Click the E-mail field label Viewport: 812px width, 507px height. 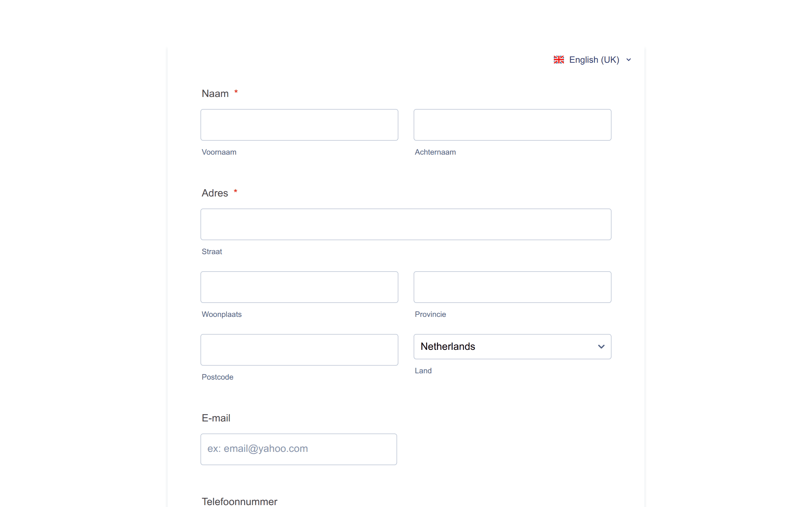pyautogui.click(x=216, y=418)
